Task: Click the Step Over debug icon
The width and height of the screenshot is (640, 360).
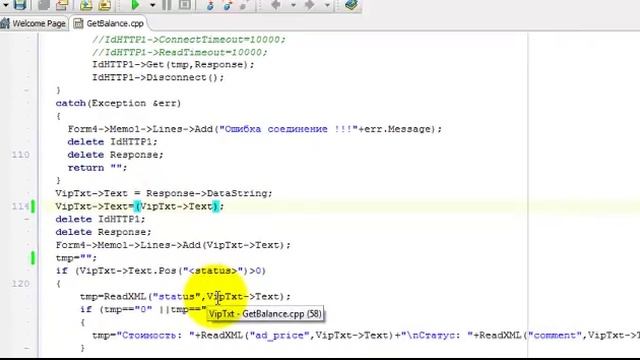Action: 228,5
